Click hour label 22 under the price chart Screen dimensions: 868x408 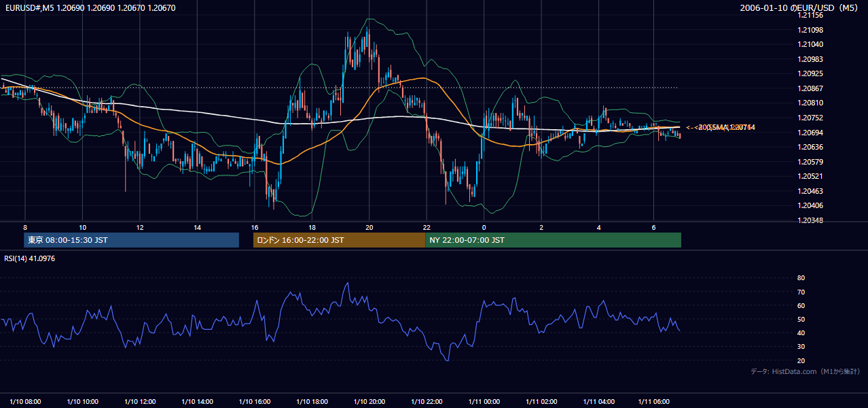coord(427,227)
